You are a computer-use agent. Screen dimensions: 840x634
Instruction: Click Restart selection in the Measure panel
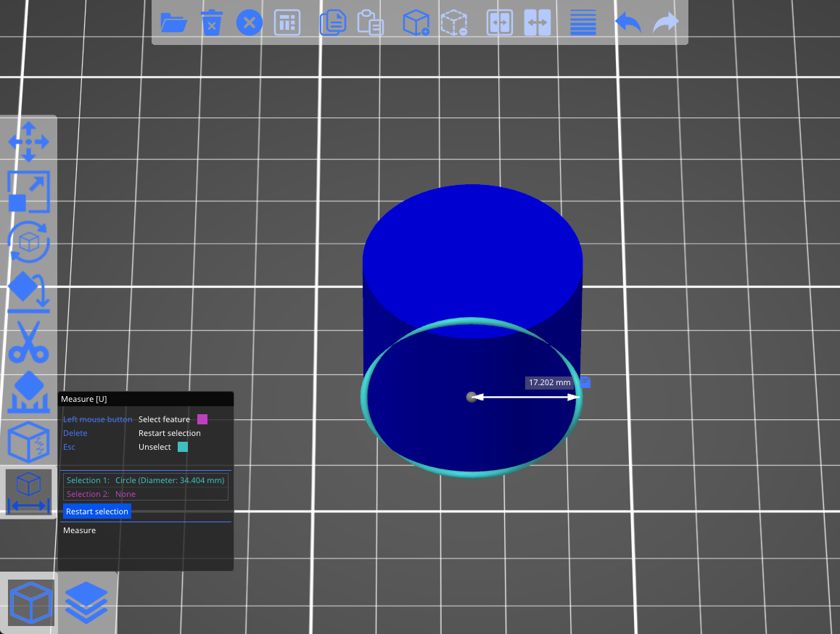[x=96, y=511]
